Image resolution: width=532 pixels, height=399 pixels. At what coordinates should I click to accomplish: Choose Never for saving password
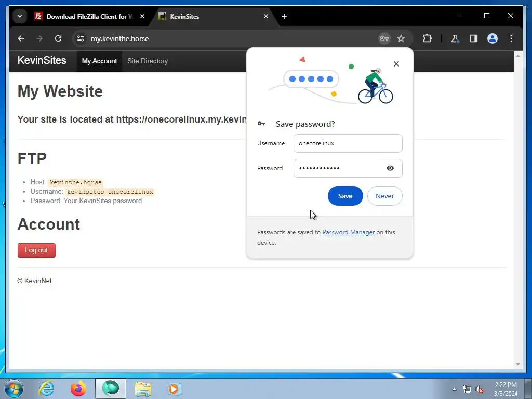coord(385,196)
